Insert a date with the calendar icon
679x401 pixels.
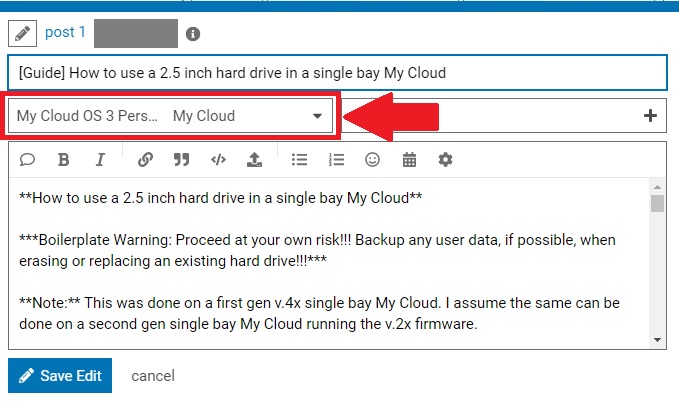(x=409, y=160)
